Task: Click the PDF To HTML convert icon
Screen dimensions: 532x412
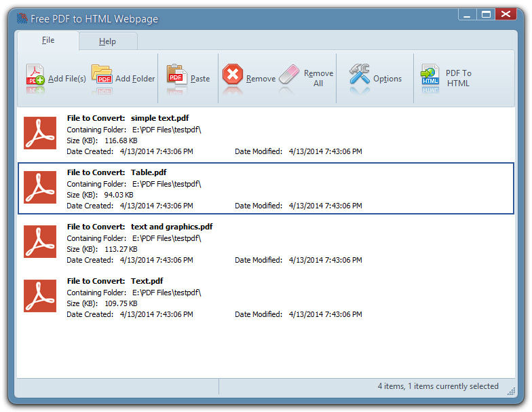Action: tap(430, 75)
